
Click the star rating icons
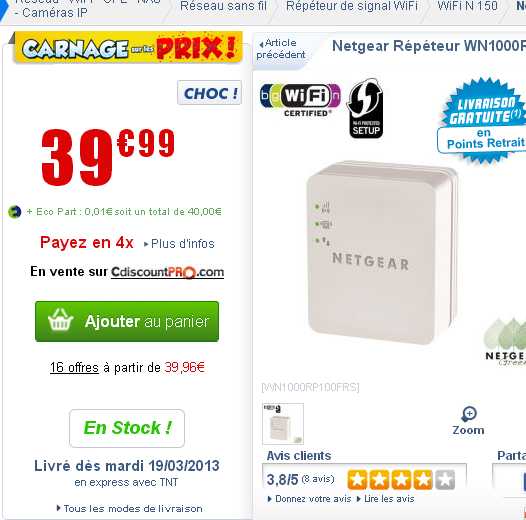(x=401, y=479)
